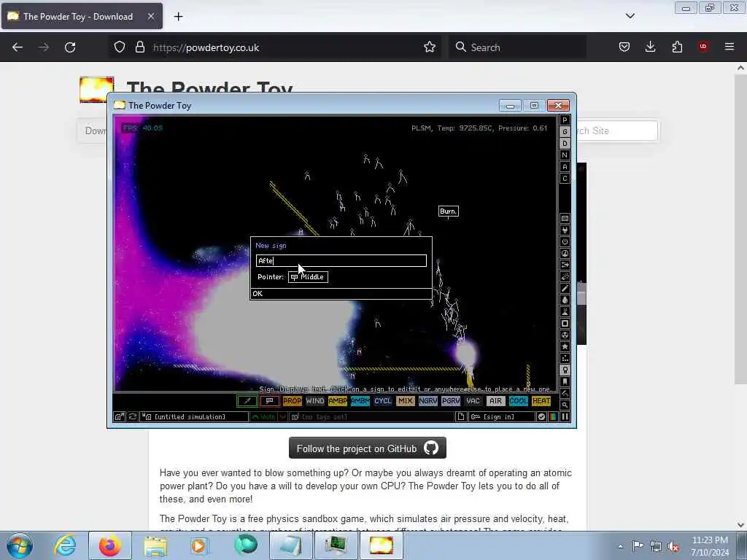The height and width of the screenshot is (560, 747).
Task: Click the sign in button
Action: click(x=502, y=416)
